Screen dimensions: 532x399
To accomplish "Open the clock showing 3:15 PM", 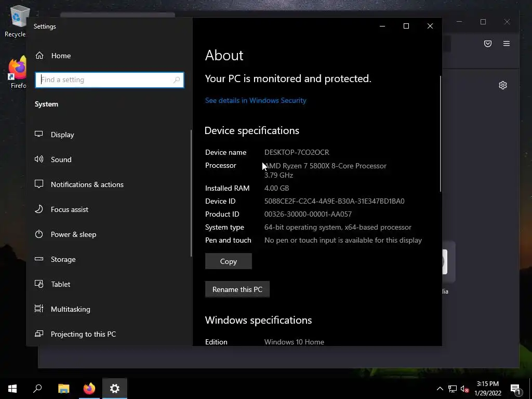I will click(487, 389).
